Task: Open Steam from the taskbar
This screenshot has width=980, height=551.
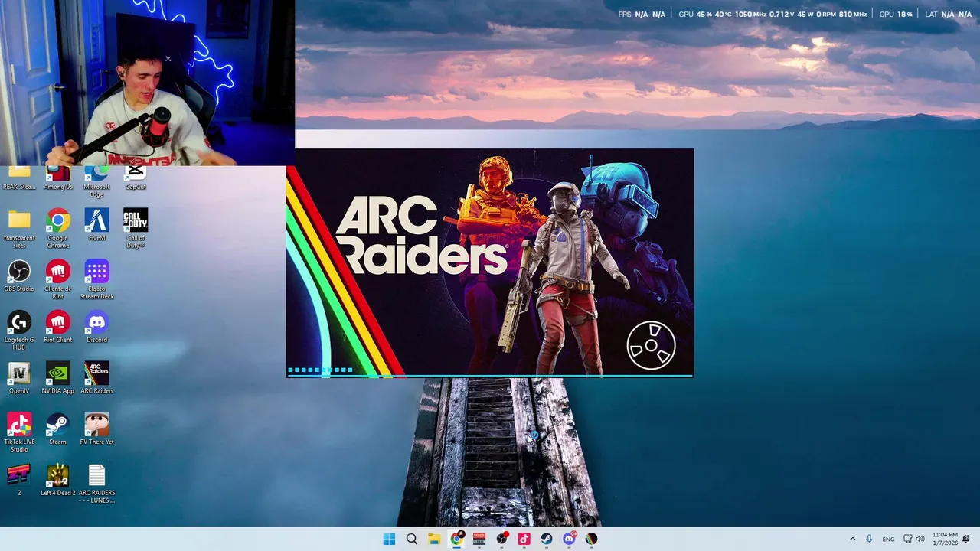Action: click(x=547, y=539)
